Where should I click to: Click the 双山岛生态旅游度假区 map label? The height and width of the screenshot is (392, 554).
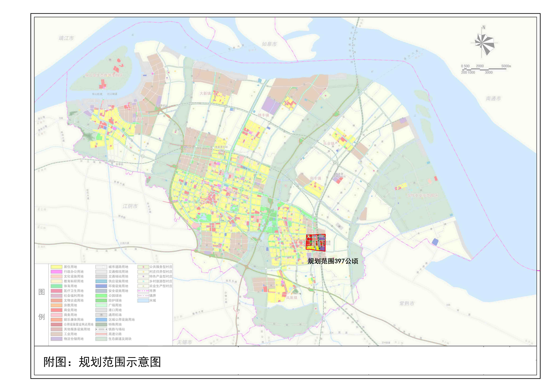point(104,75)
